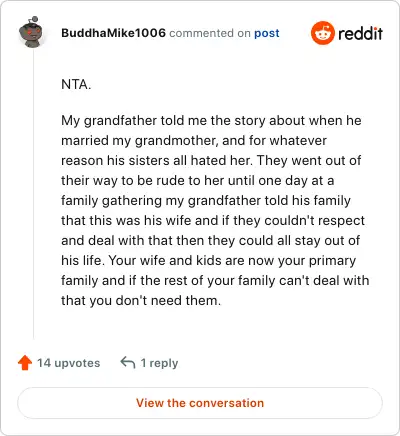Viewport: 400px width, 436px height.
Task: Click the View the conversation button
Action: (x=200, y=403)
